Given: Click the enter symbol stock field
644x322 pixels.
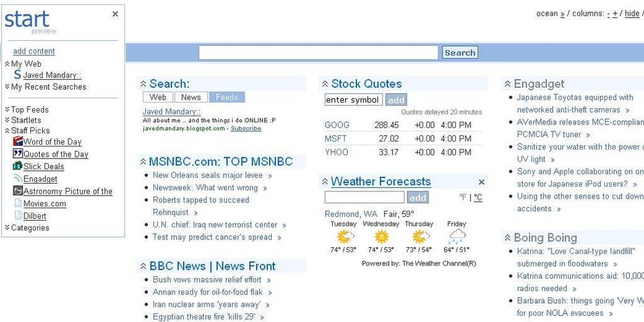Looking at the screenshot, I should [x=353, y=100].
